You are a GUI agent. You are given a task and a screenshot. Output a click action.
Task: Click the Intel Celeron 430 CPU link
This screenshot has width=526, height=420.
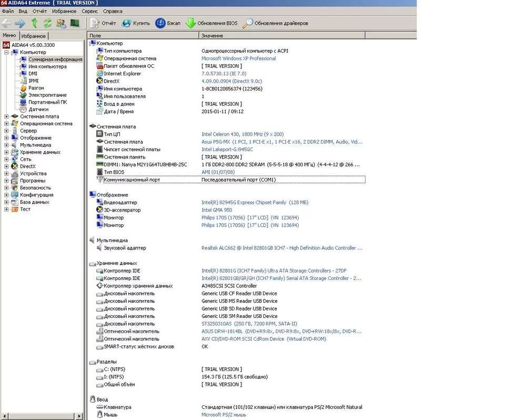click(242, 134)
